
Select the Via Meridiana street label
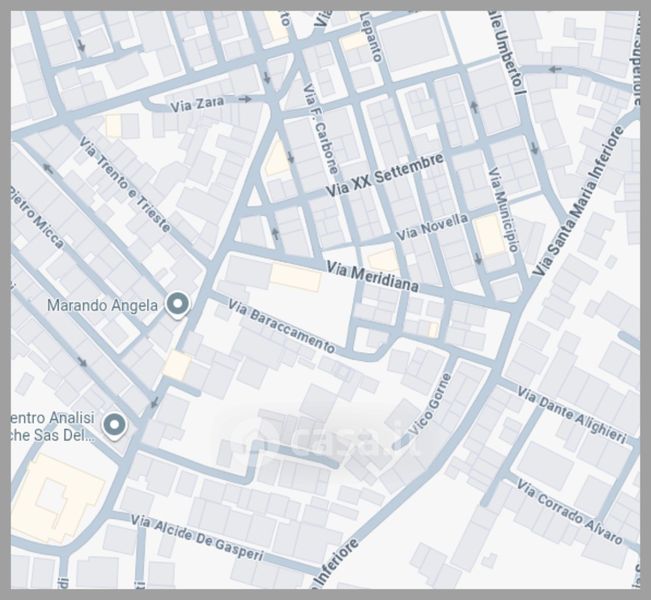(x=375, y=277)
